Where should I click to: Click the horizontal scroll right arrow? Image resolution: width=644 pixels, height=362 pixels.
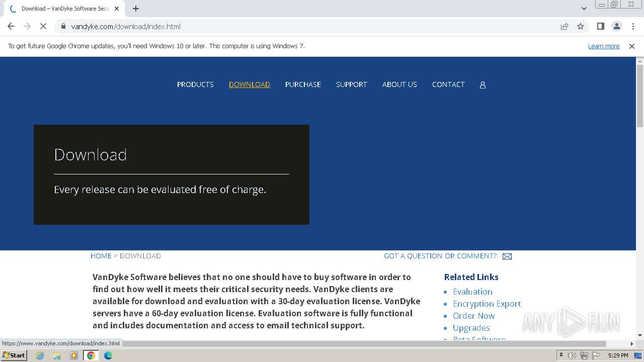(x=632, y=344)
